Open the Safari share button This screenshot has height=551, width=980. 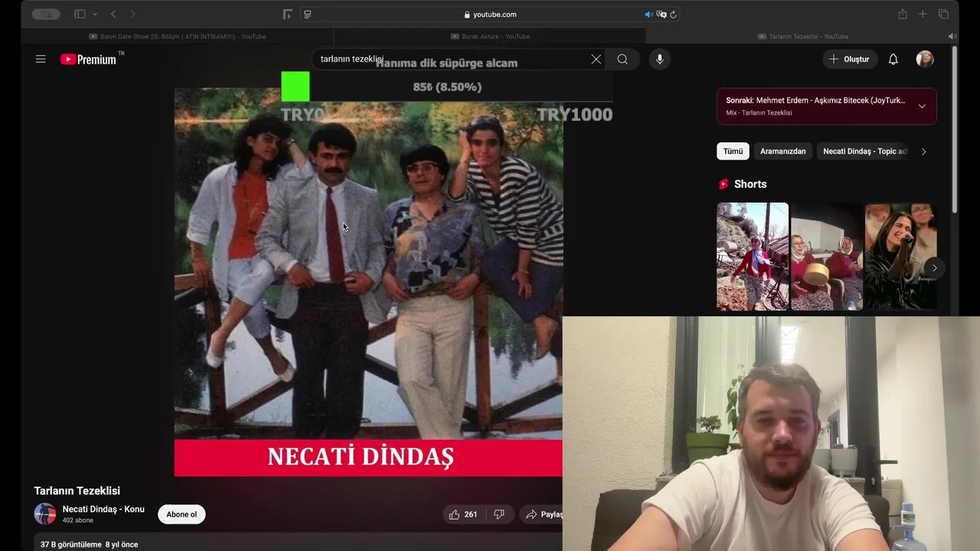[903, 14]
